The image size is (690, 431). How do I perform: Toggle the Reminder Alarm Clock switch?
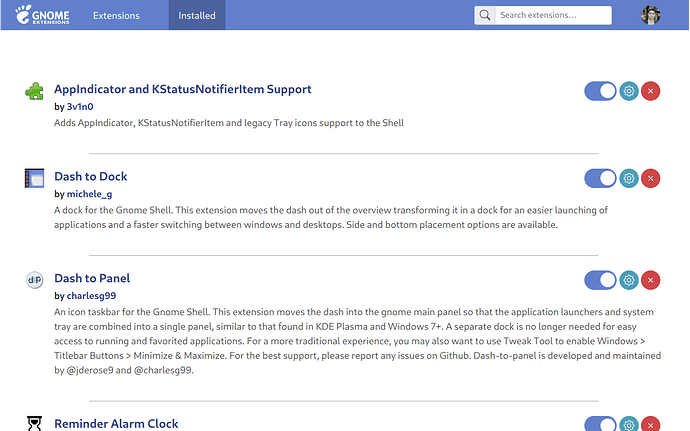tap(601, 424)
